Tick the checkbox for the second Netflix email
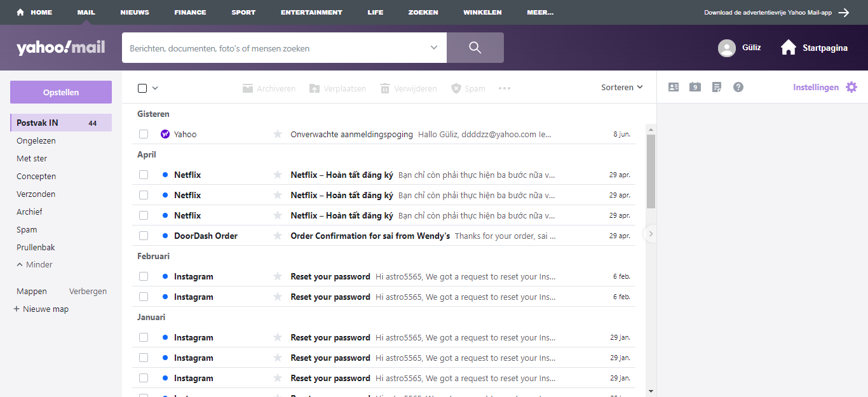Screen dimensions: 868x397 144,195
